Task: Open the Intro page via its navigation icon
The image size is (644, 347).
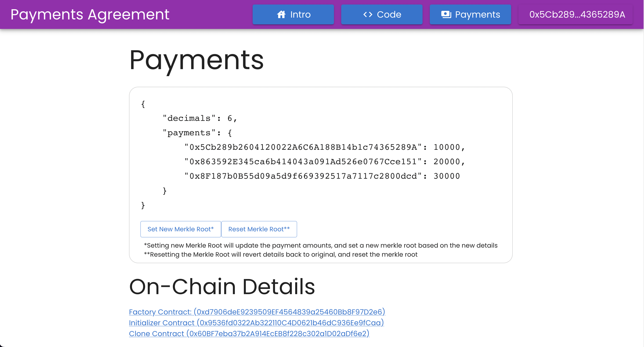Action: click(281, 14)
